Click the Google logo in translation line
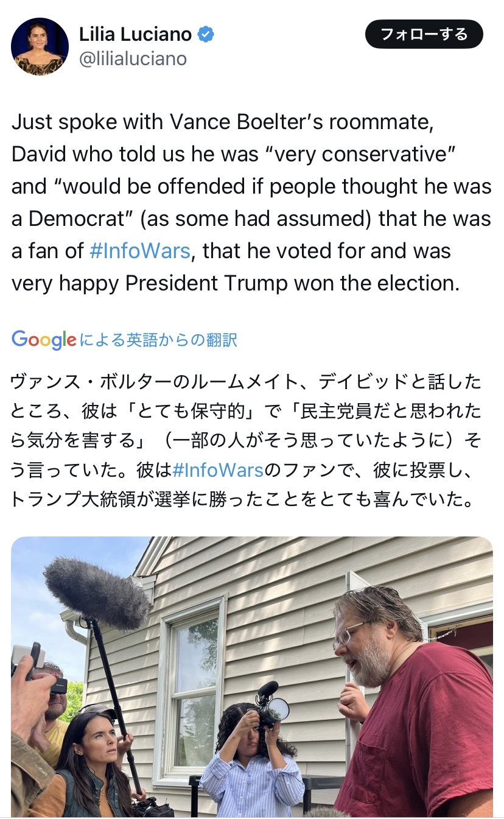Screen dimensions: 504x819 tap(44, 340)
